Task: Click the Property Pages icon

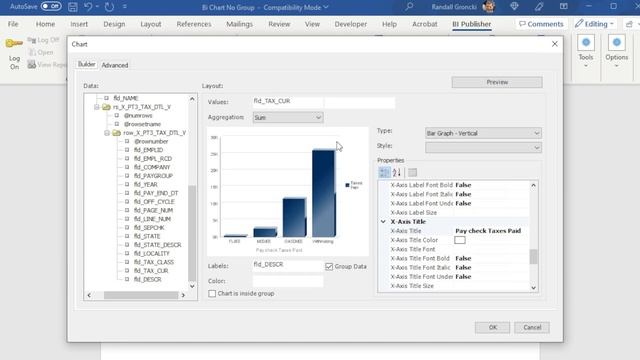Action: [x=412, y=173]
